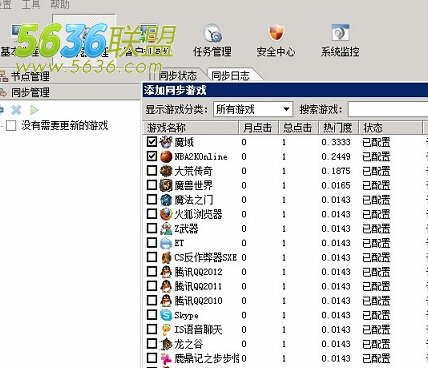Image resolution: width=428 pixels, height=368 pixels.
Task: Click the 大荒传奇 game icon
Action: (x=166, y=171)
